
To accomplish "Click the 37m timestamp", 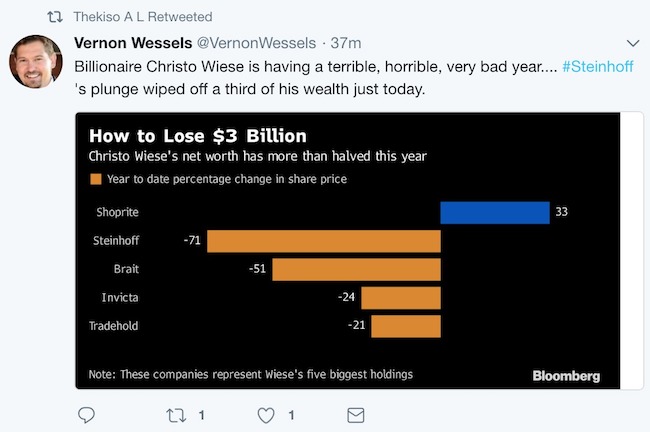I will [x=346, y=43].
